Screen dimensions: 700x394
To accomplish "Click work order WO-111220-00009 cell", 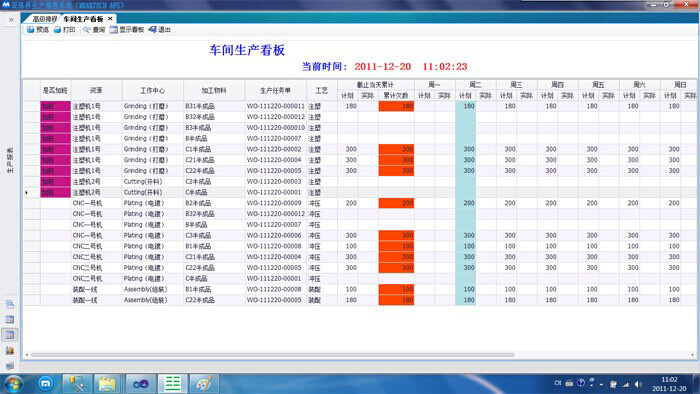I will click(x=275, y=203).
